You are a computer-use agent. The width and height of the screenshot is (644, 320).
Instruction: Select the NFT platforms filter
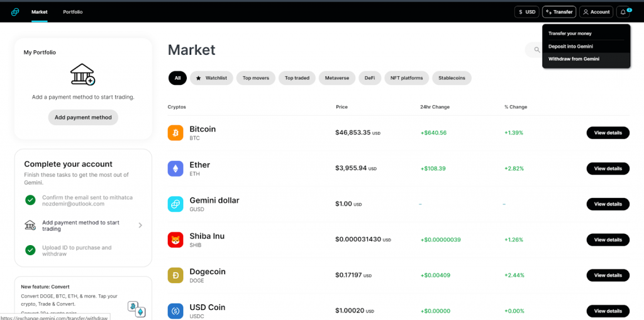click(407, 77)
